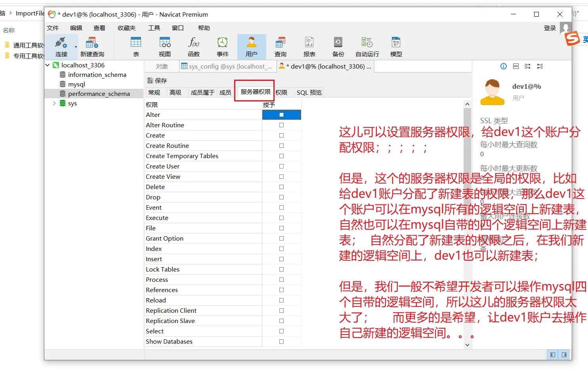Select the 函数 functions toolbar icon

(194, 43)
